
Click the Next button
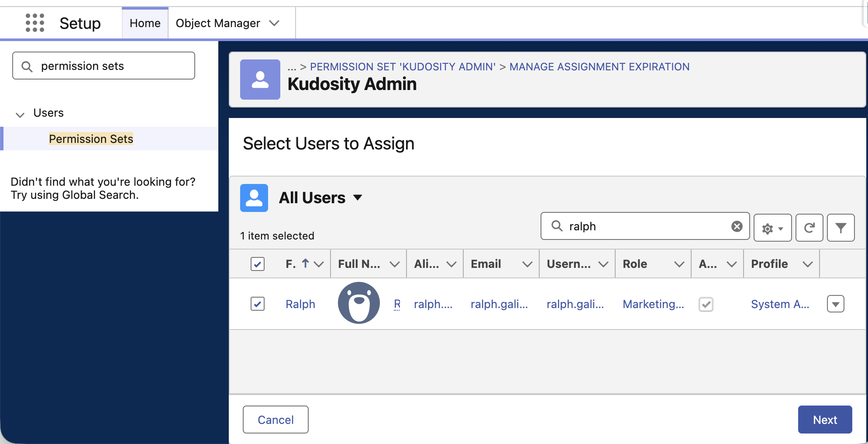pos(825,420)
